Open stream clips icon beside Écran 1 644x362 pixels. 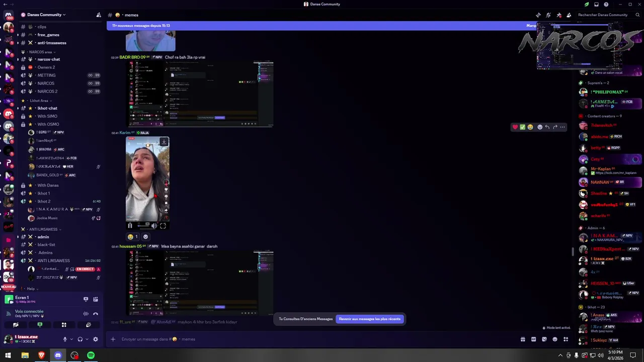click(96, 299)
